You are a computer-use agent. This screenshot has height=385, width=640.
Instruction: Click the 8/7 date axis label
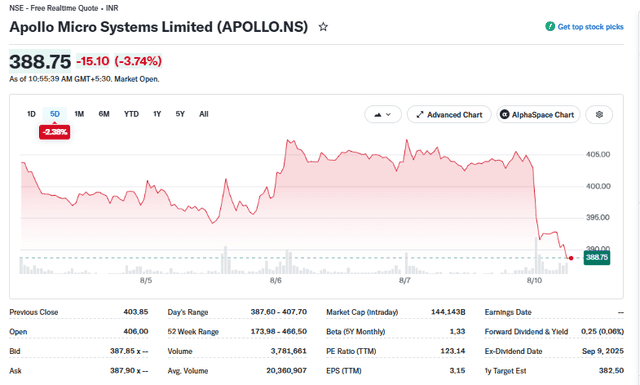click(404, 280)
